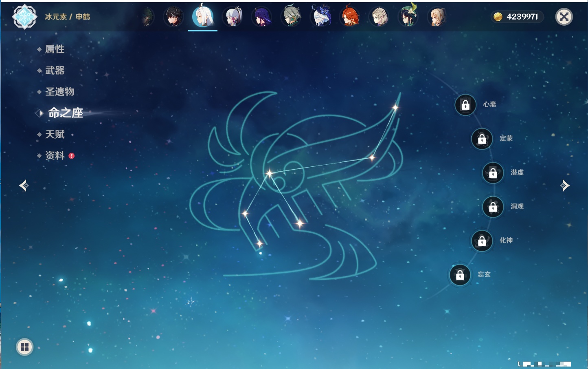Open the locked 潜虚 constellation node
The width and height of the screenshot is (588, 369).
(493, 173)
